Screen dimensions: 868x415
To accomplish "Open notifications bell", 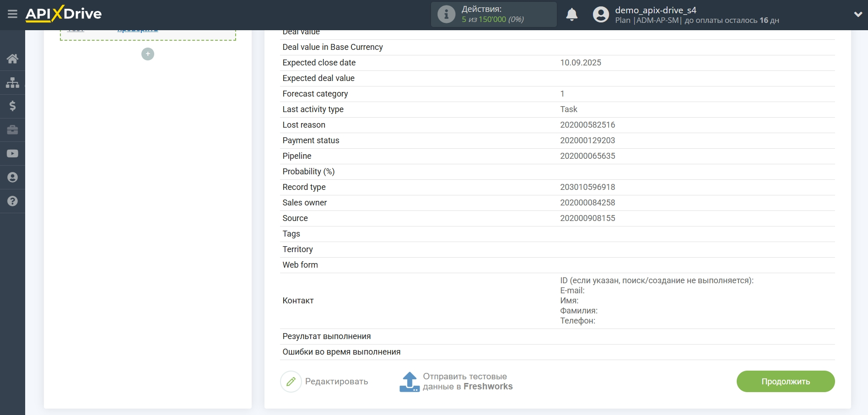I will (571, 15).
